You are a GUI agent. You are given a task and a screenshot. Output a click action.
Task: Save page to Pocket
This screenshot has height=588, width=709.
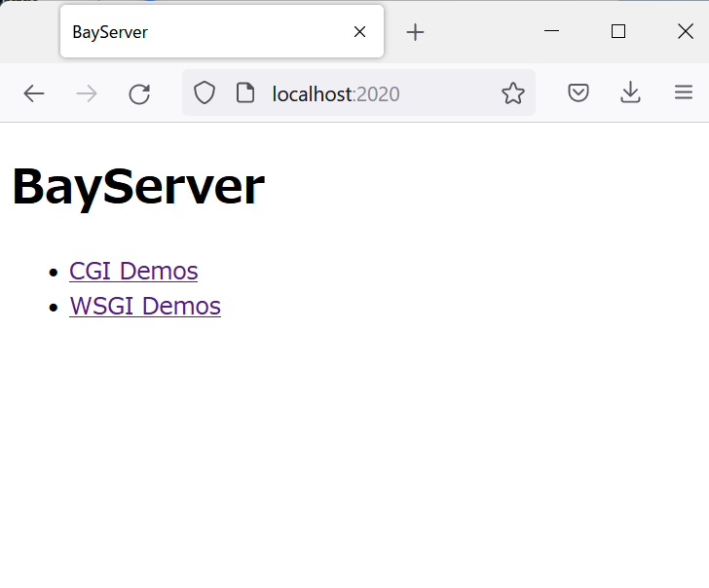pos(578,92)
